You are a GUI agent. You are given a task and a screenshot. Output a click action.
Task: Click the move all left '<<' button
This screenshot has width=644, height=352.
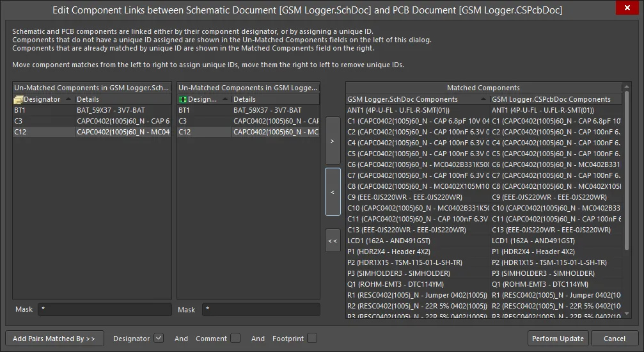click(x=333, y=241)
